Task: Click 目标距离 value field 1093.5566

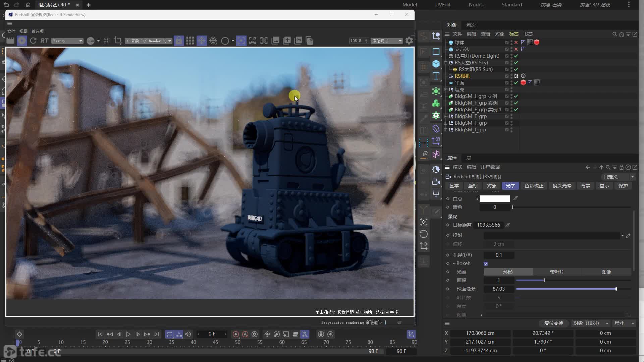Action: [488, 225]
